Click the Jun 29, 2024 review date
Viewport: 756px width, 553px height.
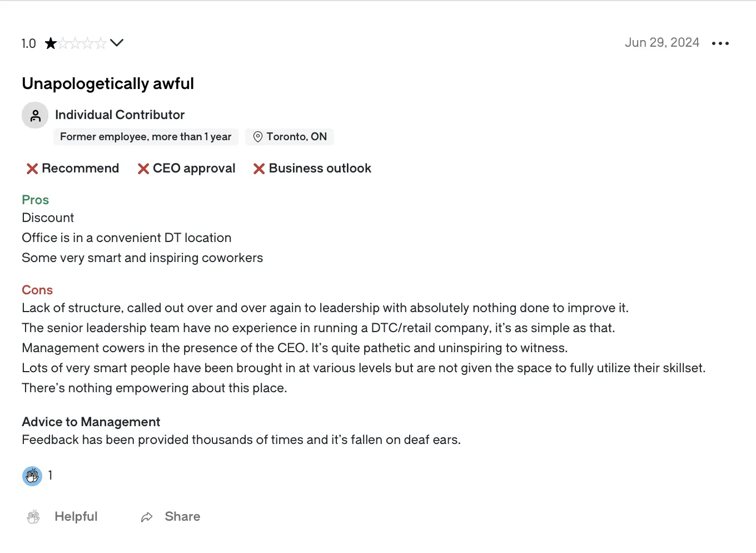click(662, 43)
